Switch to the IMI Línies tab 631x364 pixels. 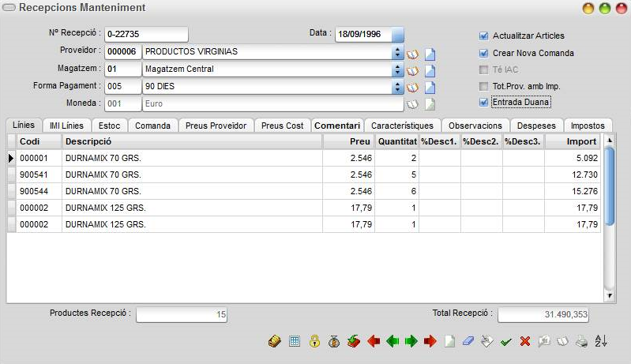pos(66,126)
